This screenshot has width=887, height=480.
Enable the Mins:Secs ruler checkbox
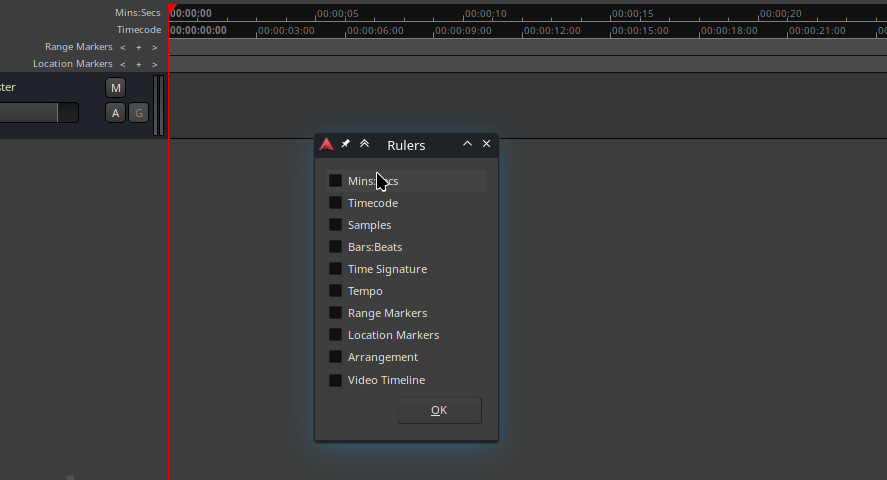(x=336, y=181)
